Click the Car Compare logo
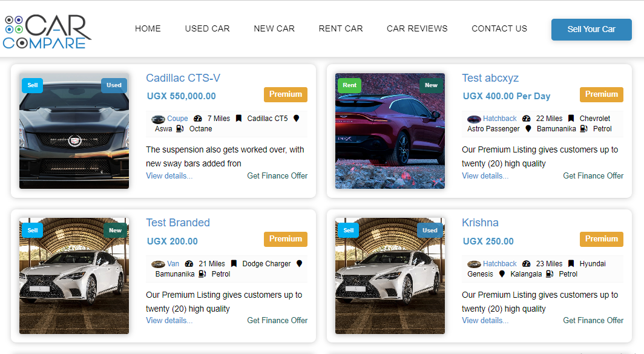The width and height of the screenshot is (644, 354). (47, 31)
